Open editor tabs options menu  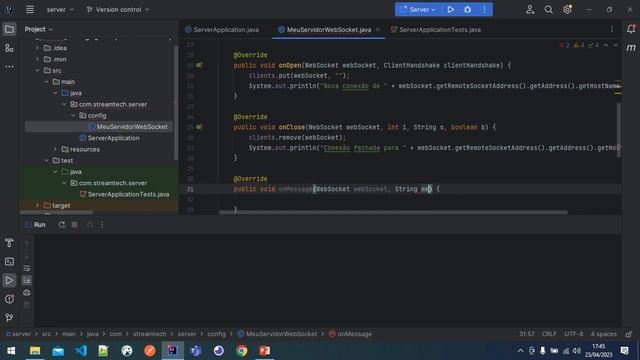(611, 29)
